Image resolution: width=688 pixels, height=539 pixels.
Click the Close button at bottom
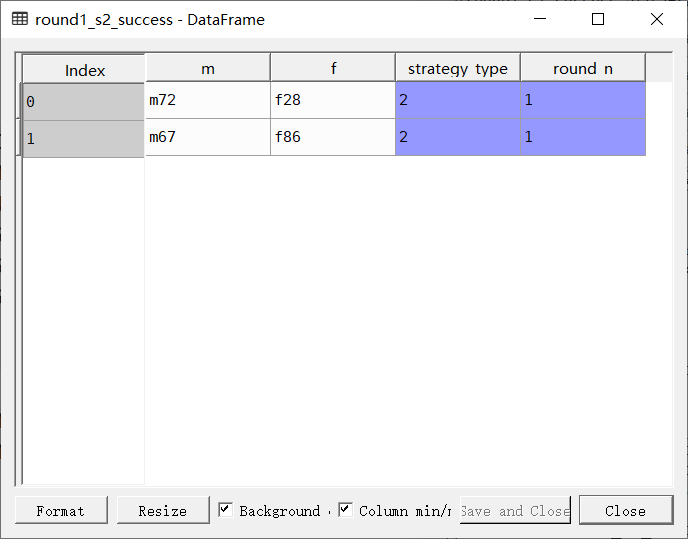pyautogui.click(x=626, y=510)
